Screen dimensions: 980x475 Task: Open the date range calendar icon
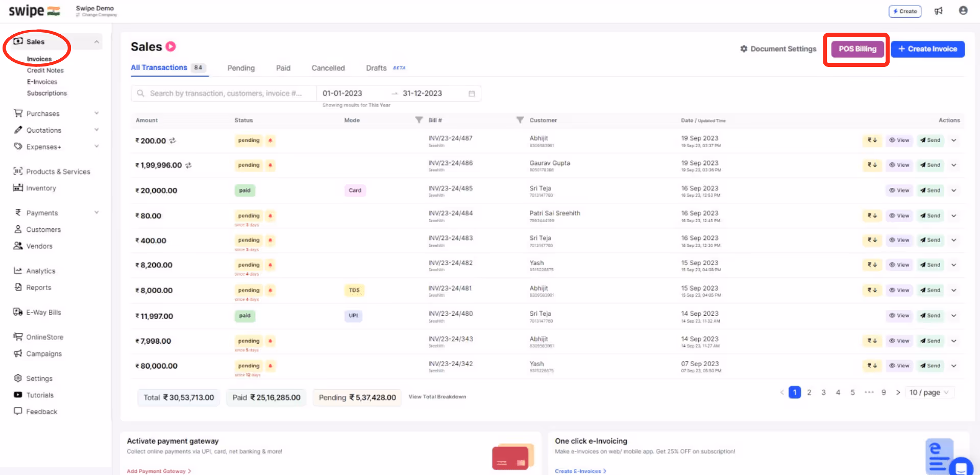coord(472,93)
